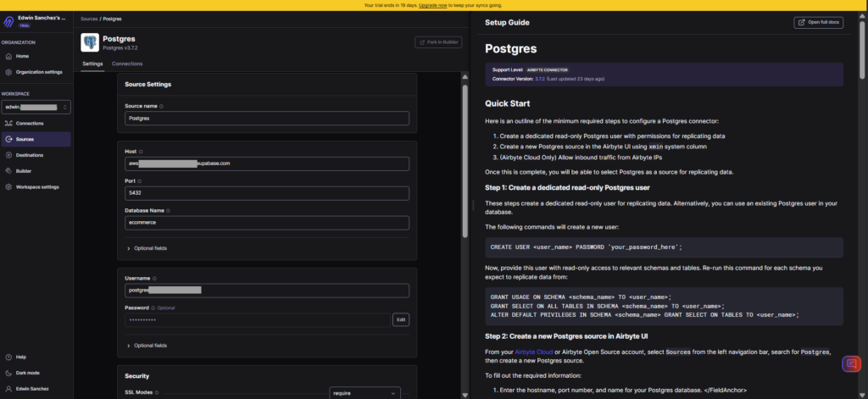868x399 pixels.
Task: Click the Quick Start heading
Action: 508,103
